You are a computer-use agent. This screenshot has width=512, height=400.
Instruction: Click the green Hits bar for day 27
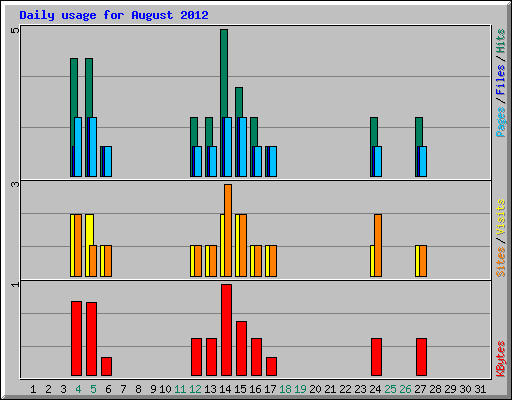click(419, 132)
